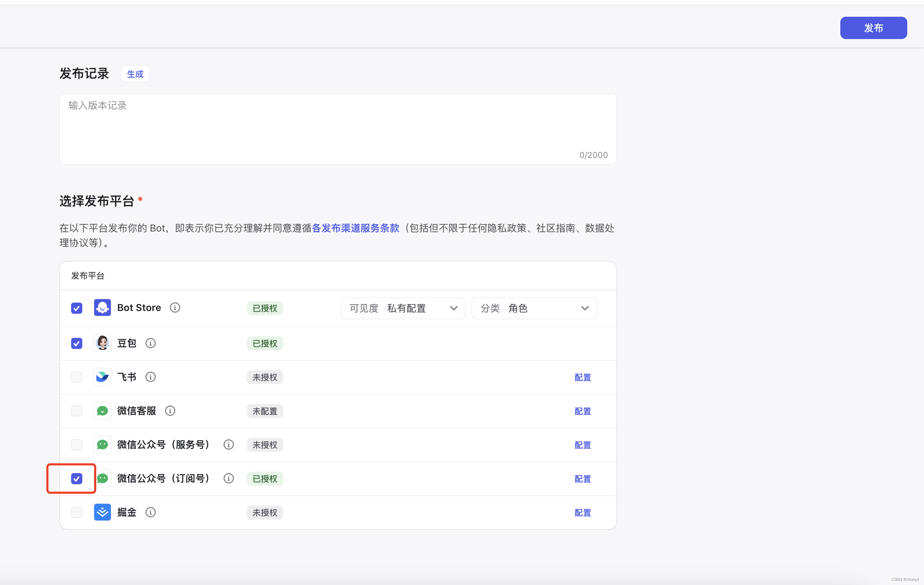The image size is (924, 585).
Task: Open the info icon next to 豆包
Action: (150, 343)
